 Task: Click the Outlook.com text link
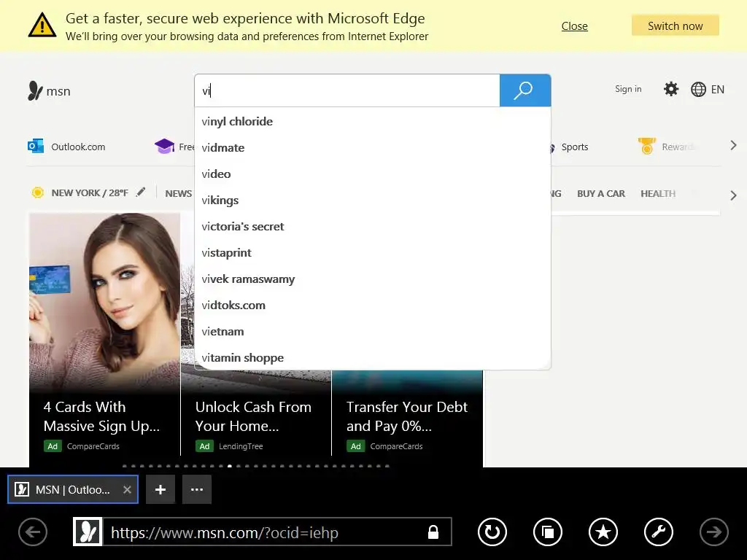click(78, 147)
